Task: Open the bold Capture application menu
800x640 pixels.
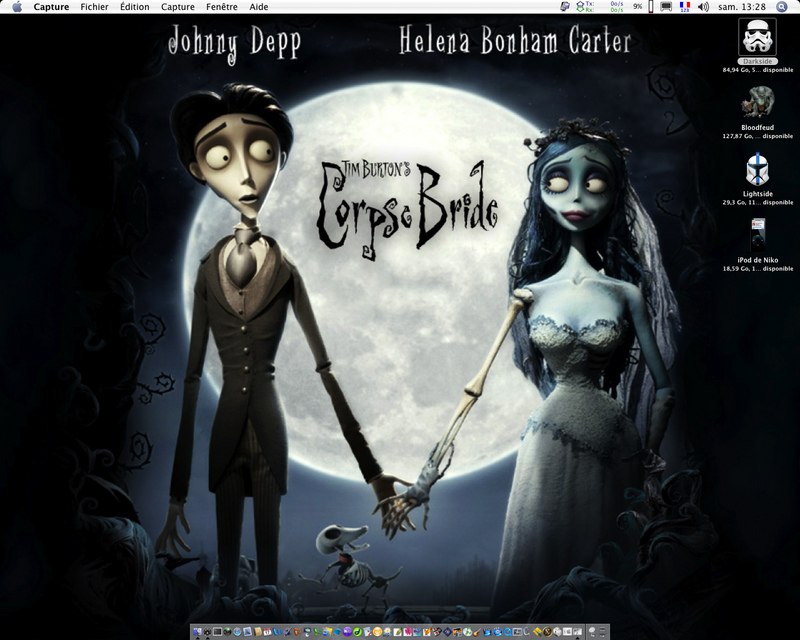Action: (51, 7)
